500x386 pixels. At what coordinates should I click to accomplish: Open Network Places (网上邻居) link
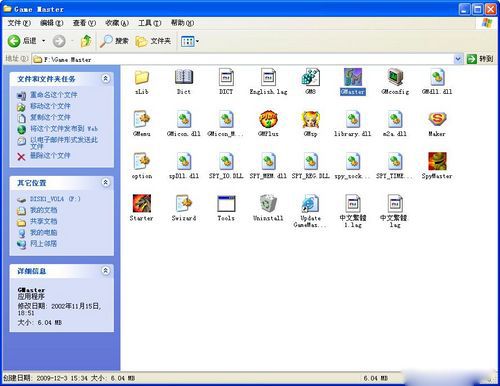click(44, 244)
